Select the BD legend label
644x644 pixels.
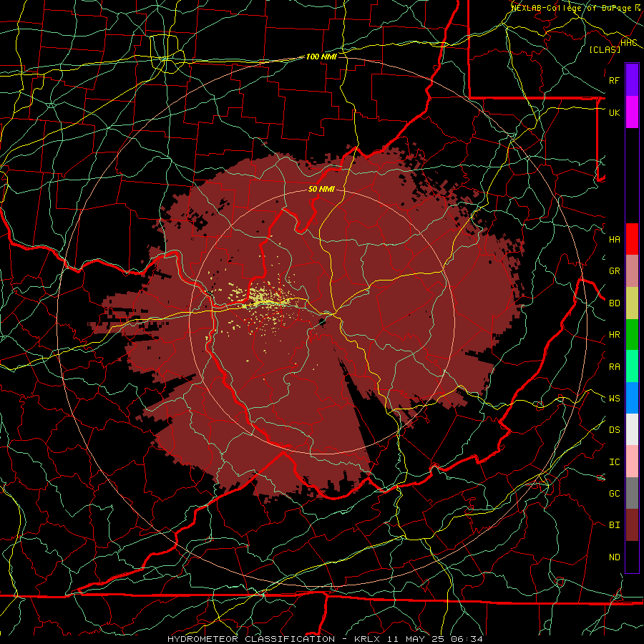pyautogui.click(x=615, y=303)
